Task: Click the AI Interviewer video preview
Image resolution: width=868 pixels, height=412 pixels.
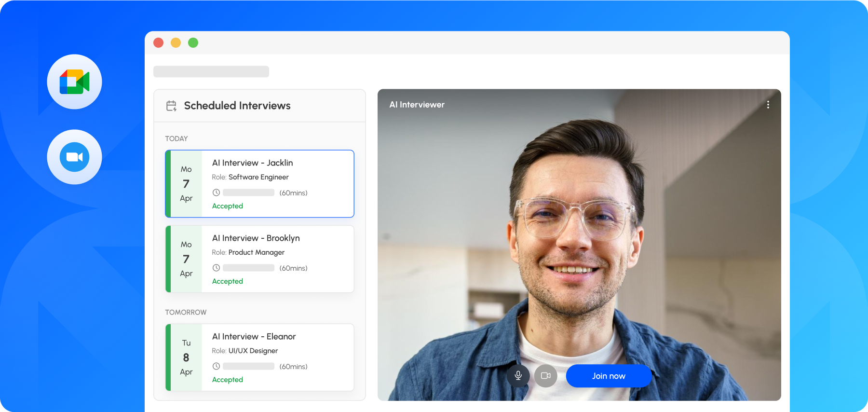Action: point(579,245)
